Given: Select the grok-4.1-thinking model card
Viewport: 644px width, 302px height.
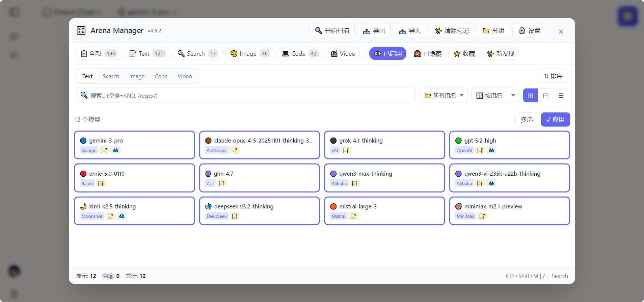Looking at the screenshot, I should tap(384, 145).
